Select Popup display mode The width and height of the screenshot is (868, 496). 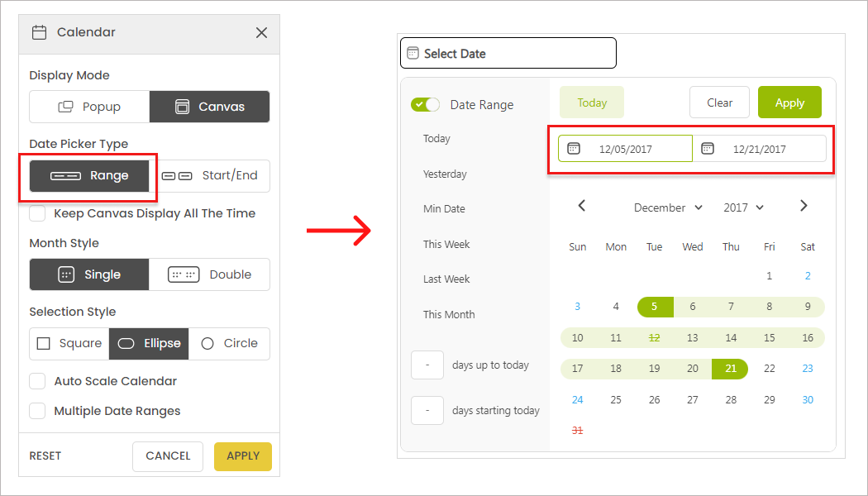(89, 107)
